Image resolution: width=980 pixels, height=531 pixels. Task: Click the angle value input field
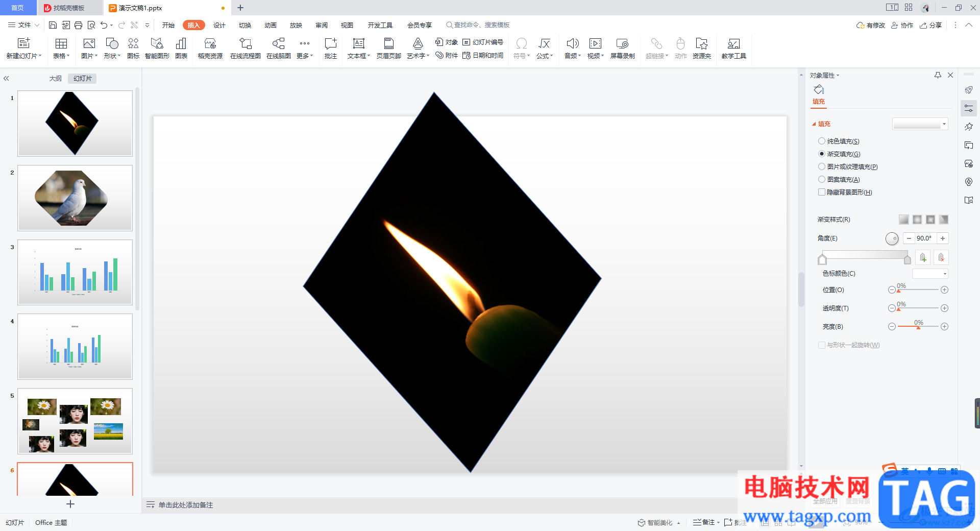click(x=925, y=238)
